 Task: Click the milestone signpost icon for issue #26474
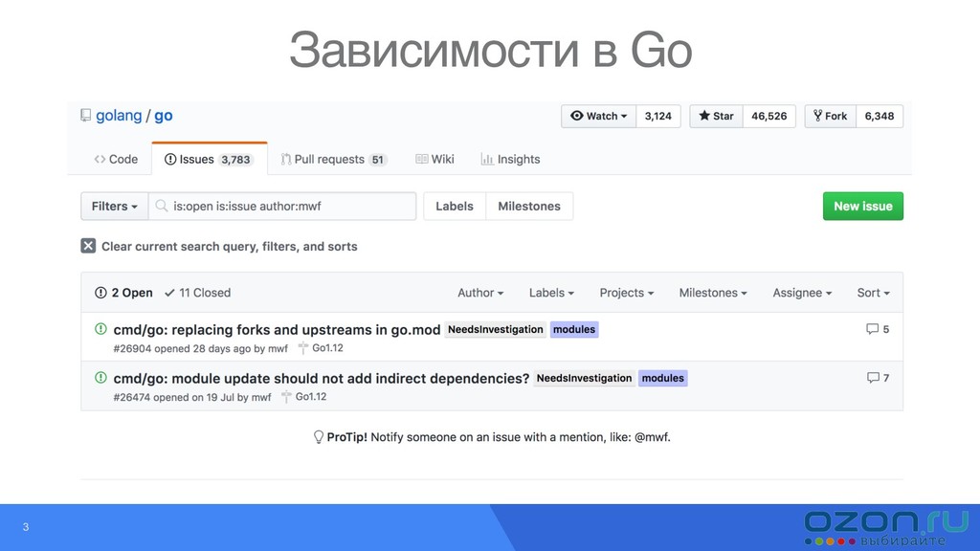click(x=286, y=397)
